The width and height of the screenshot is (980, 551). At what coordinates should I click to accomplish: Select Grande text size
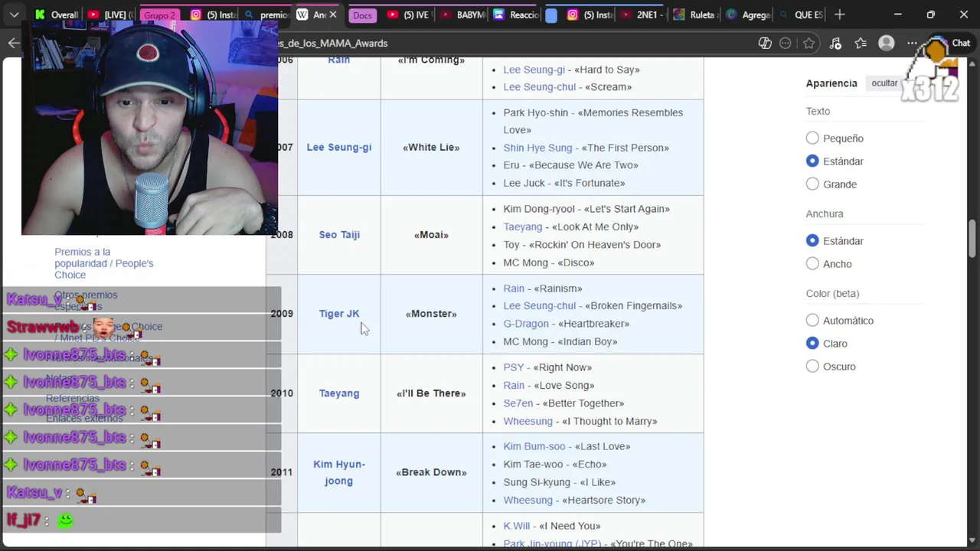(812, 184)
